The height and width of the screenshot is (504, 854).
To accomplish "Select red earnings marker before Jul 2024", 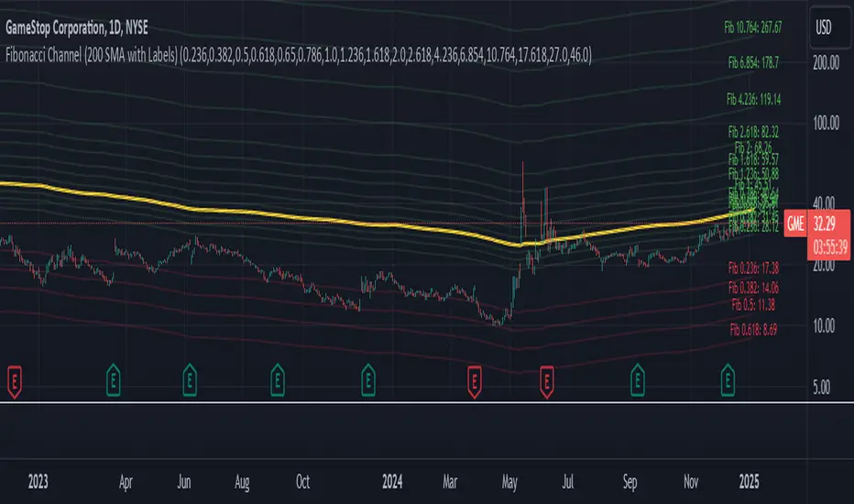I will tap(547, 375).
